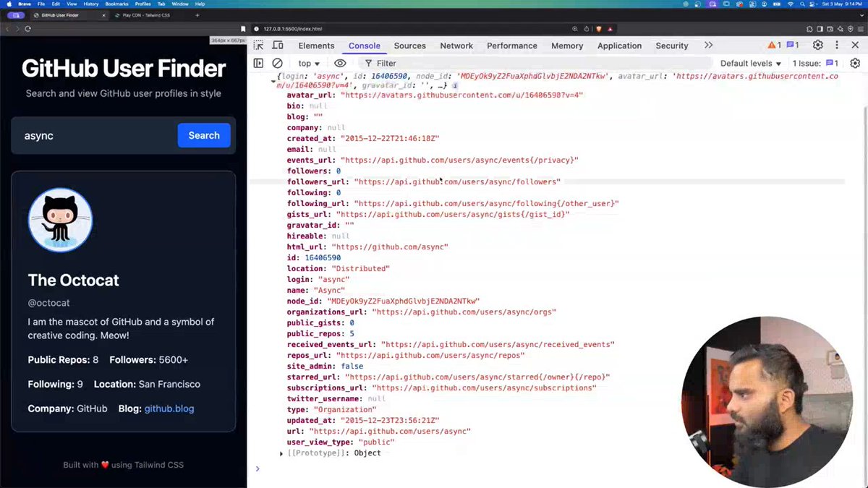Open the "1 Issue" link in console toolbar
Image resolution: width=868 pixels, height=488 pixels.
click(815, 64)
